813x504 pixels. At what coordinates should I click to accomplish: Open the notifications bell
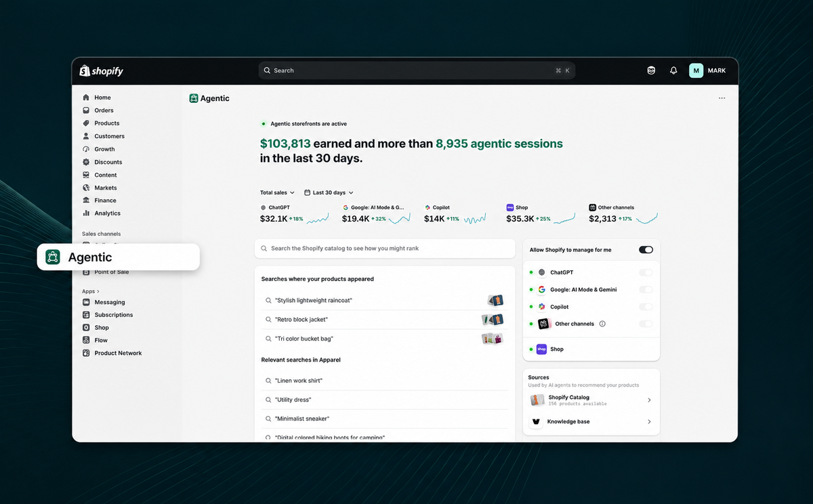click(x=673, y=70)
